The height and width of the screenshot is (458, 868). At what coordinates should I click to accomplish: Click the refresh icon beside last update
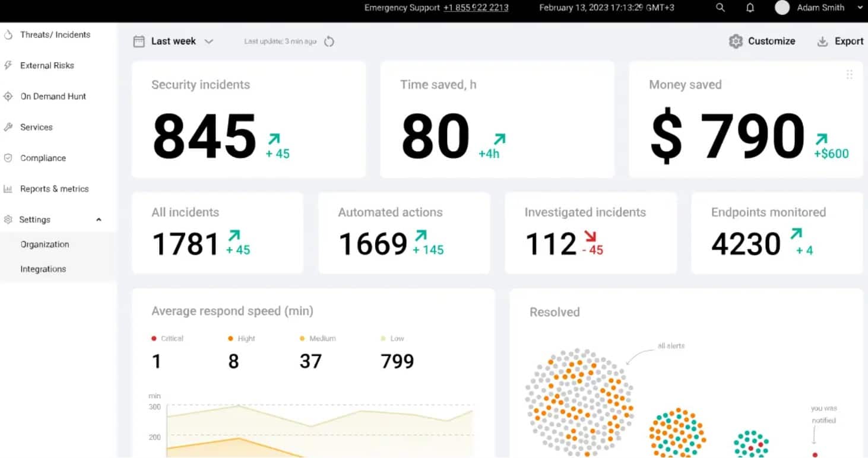(330, 42)
